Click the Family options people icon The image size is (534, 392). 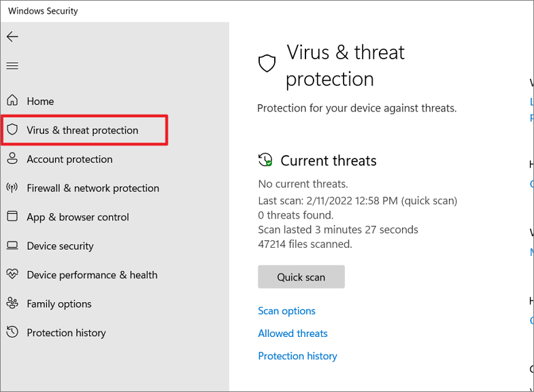[12, 303]
